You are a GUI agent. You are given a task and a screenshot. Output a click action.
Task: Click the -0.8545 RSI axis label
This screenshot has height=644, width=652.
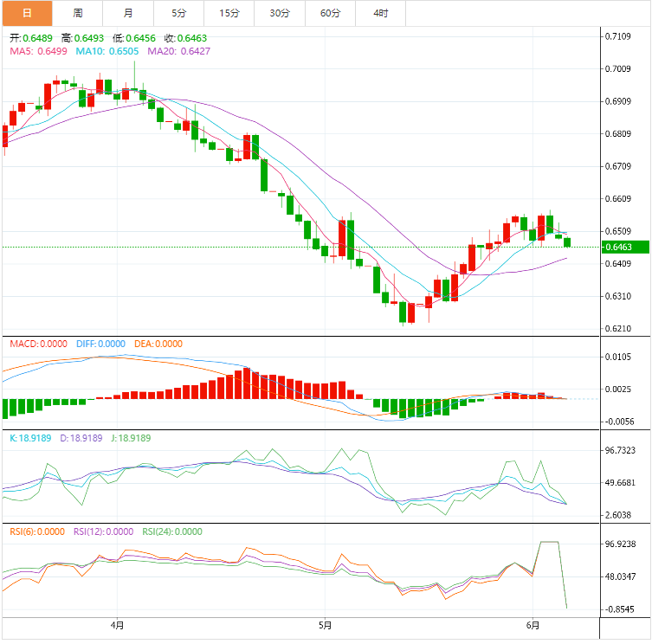619,609
